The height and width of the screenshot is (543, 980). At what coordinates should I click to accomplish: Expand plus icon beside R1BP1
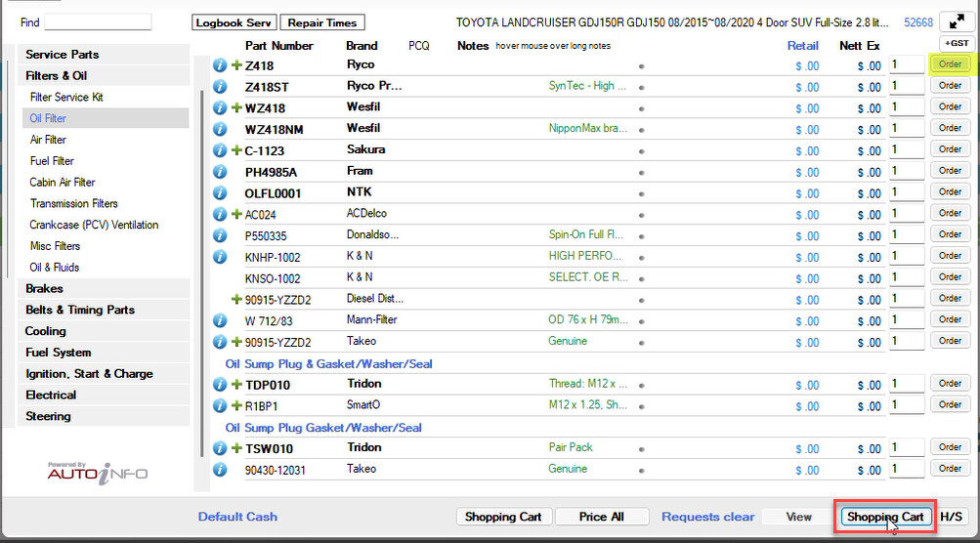[x=236, y=405]
